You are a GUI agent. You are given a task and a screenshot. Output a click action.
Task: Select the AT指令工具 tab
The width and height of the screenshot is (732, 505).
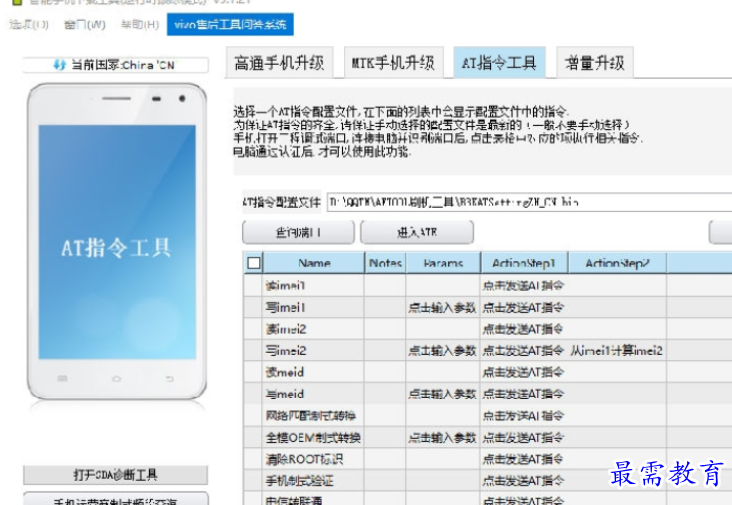click(499, 63)
